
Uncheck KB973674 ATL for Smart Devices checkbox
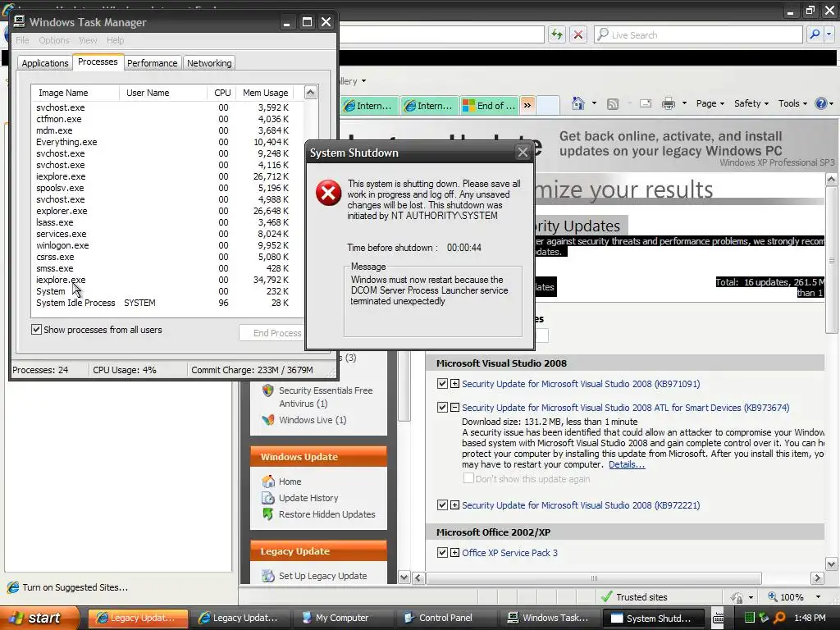pyautogui.click(x=442, y=407)
